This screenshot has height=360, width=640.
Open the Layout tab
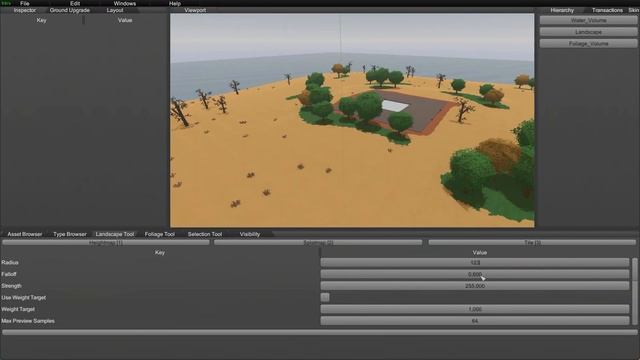click(x=115, y=10)
